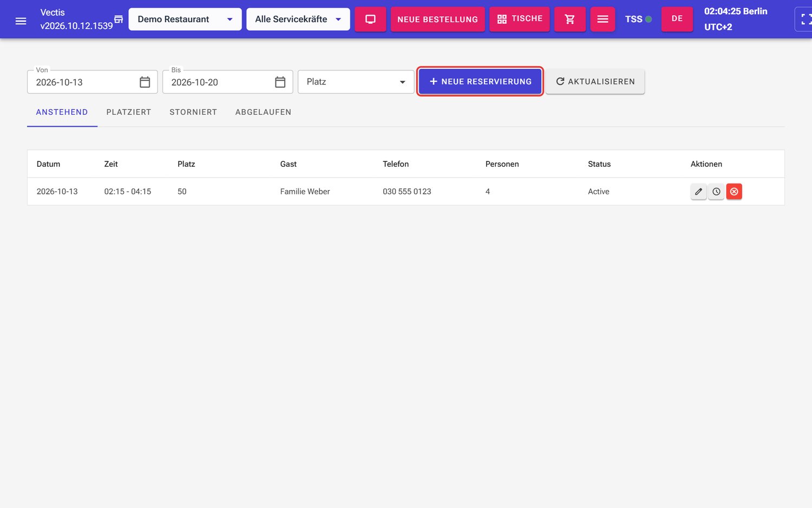812x508 pixels.
Task: Switch to the Storniert tab
Action: [193, 112]
